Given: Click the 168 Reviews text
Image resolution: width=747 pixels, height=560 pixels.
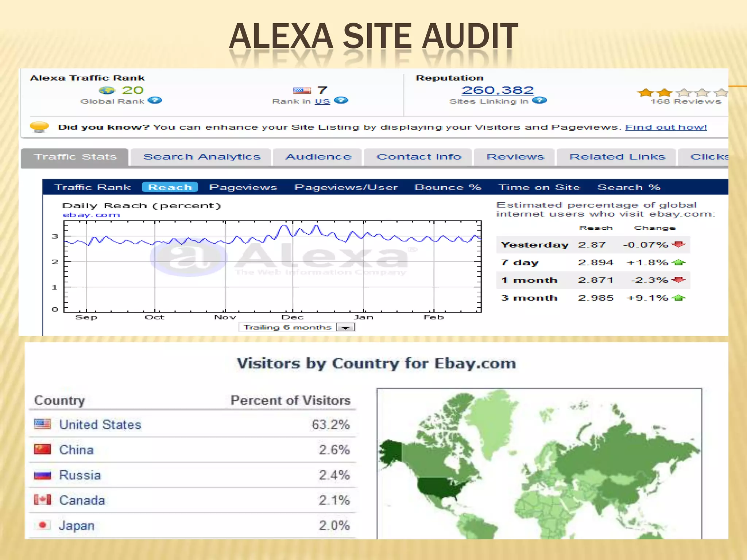Looking at the screenshot, I should pos(686,101).
